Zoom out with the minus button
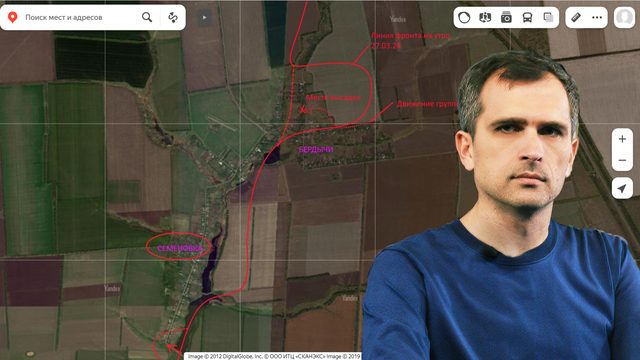The image size is (640, 360). (622, 160)
